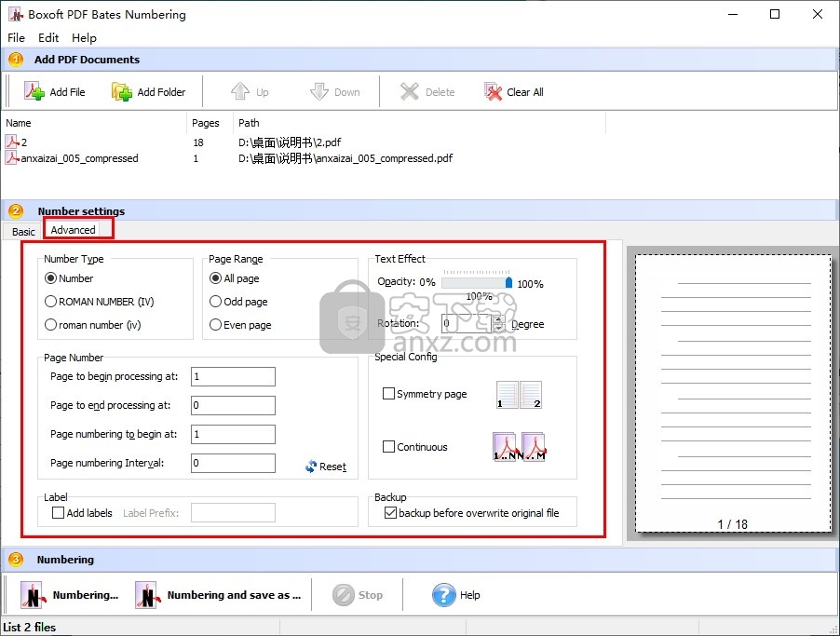Click the Add Folder toolbar button
This screenshot has height=636, width=840.
pyautogui.click(x=148, y=91)
